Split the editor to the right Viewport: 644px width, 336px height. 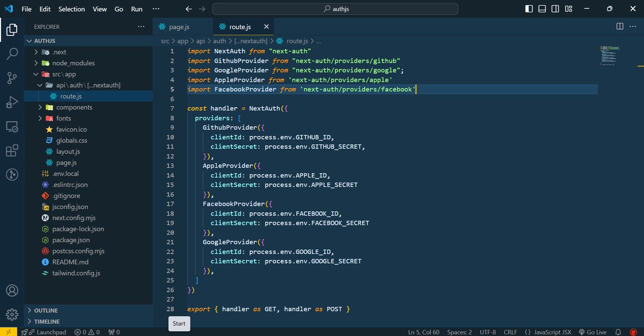pyautogui.click(x=619, y=26)
